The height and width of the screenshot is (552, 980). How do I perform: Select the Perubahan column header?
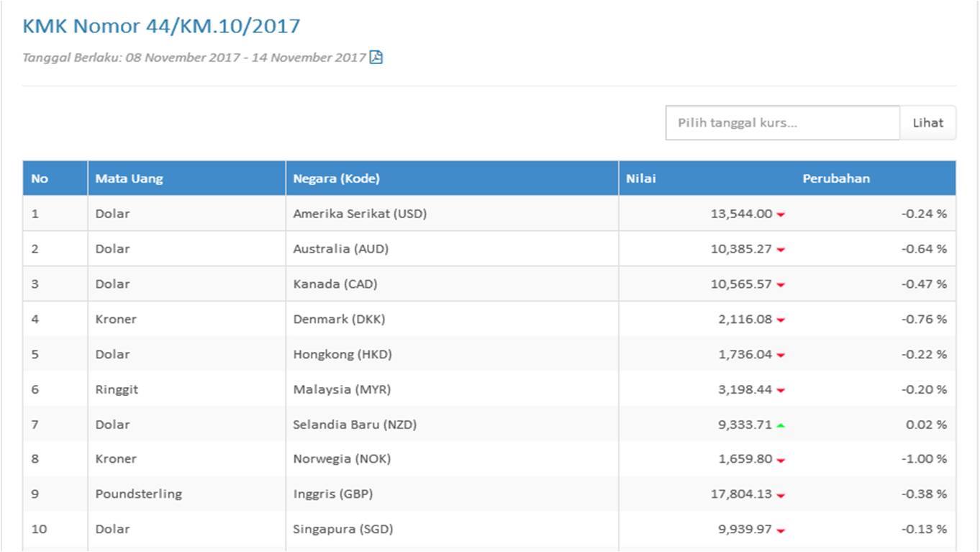pyautogui.click(x=836, y=178)
